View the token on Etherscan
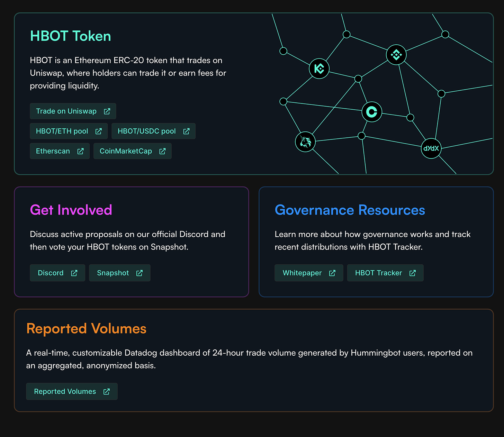504x437 pixels. click(x=60, y=151)
